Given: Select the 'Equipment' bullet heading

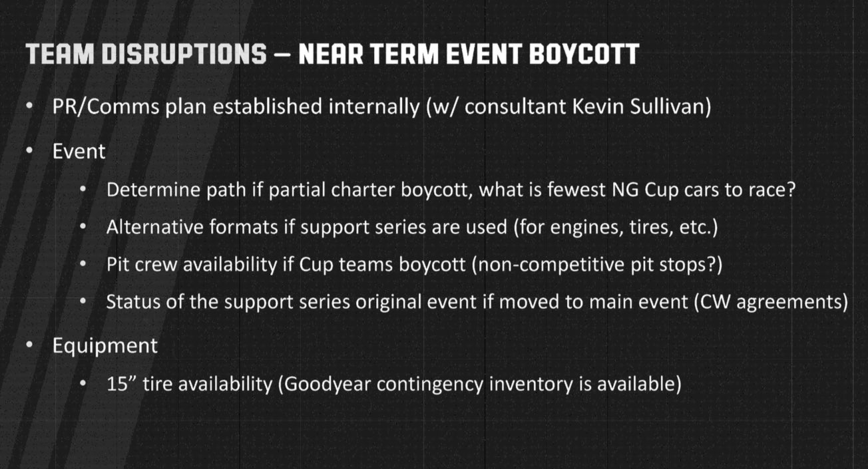Looking at the screenshot, I should coord(105,346).
